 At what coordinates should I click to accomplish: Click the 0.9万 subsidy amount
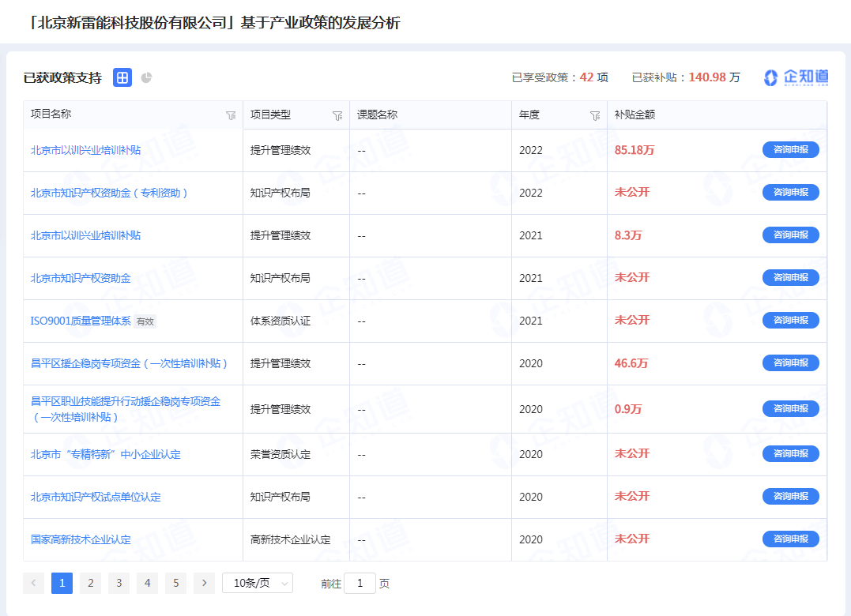pos(628,409)
